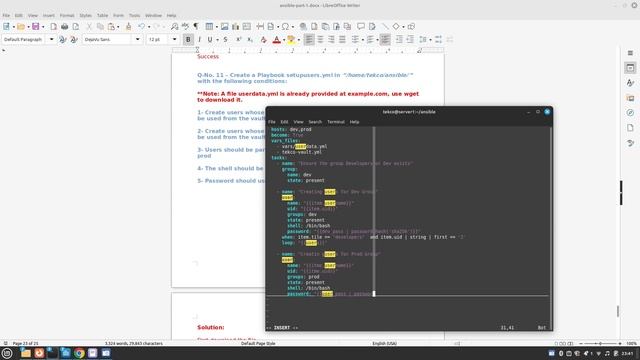This screenshot has width=640, height=360.
Task: Select the Insert Line drawing tool
Action: pos(385,27)
